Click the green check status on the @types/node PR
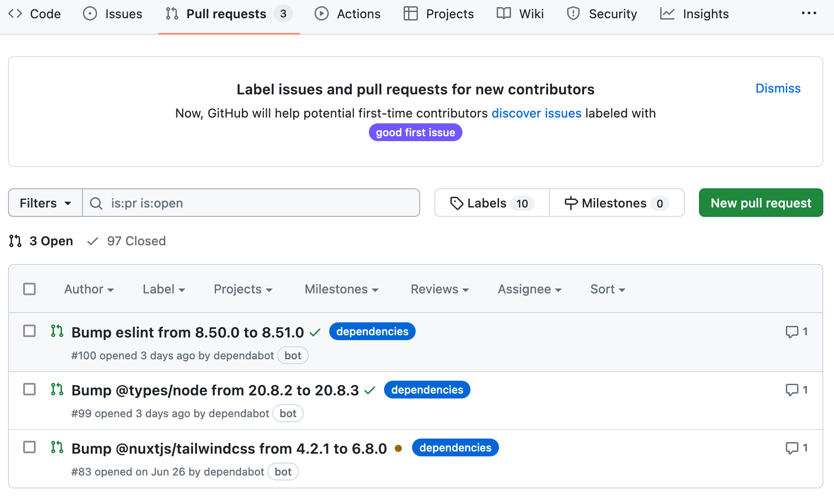This screenshot has height=504, width=834. (x=370, y=390)
